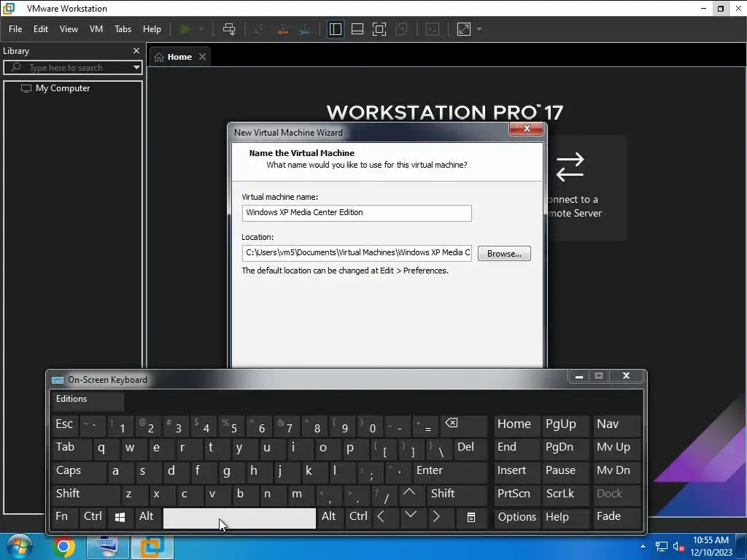The height and width of the screenshot is (560, 747).
Task: Open Chrome from the taskbar
Action: 64,547
